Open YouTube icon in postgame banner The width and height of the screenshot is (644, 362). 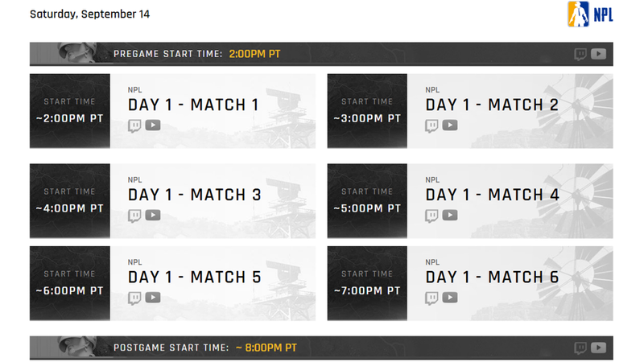(598, 348)
